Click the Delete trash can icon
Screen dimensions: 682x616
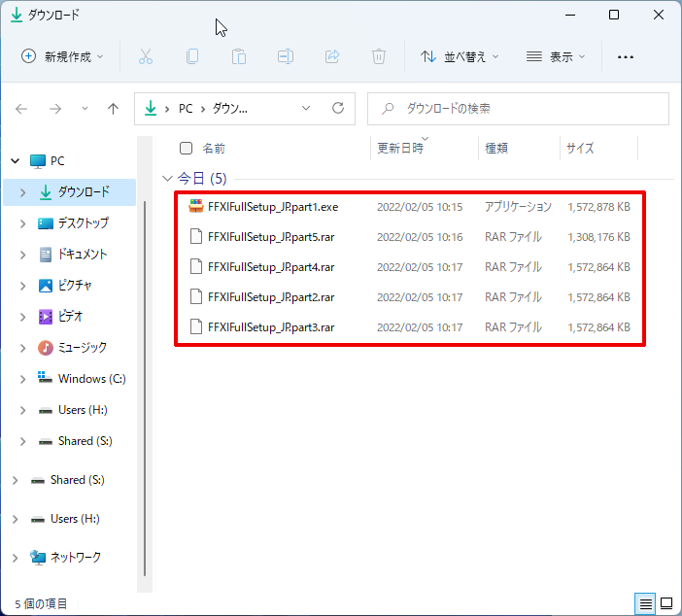point(379,56)
